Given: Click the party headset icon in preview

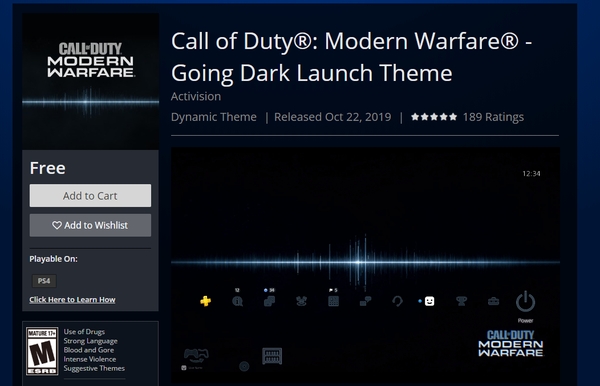Looking at the screenshot, I should [x=397, y=301].
